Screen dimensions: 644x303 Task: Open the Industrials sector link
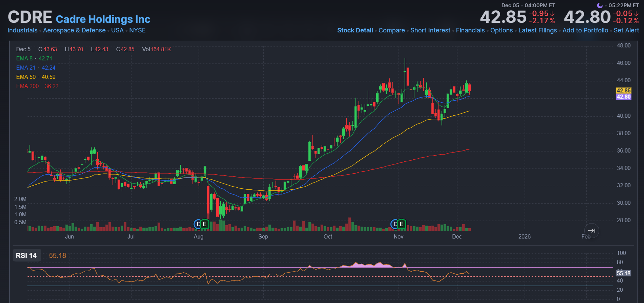(23, 30)
